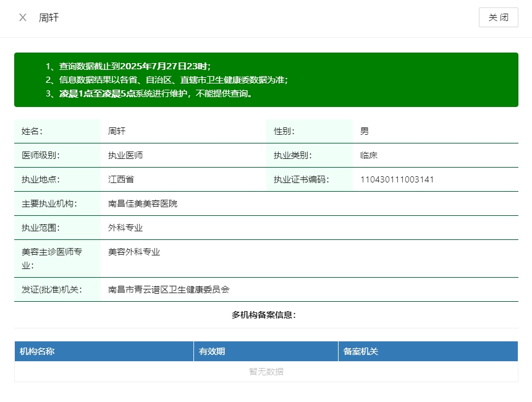Click the X icon beside the 周轩 title
Viewport: 532px width, 402px height.
(23, 17)
